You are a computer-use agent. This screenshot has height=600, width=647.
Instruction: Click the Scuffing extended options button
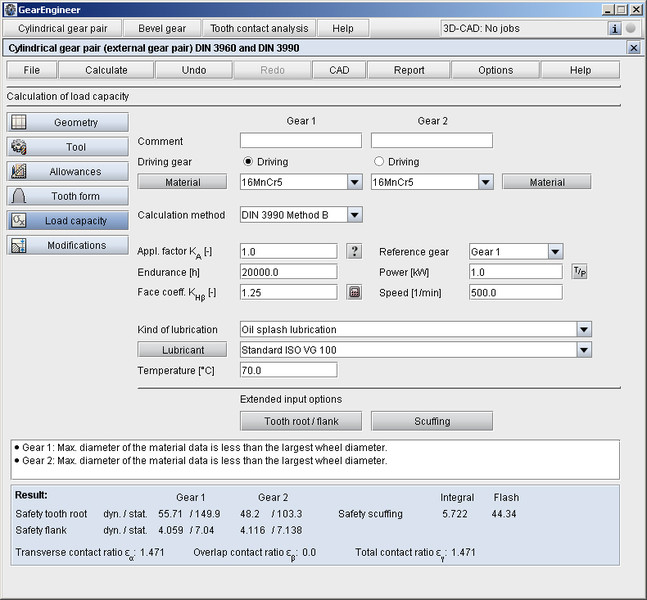tap(432, 421)
